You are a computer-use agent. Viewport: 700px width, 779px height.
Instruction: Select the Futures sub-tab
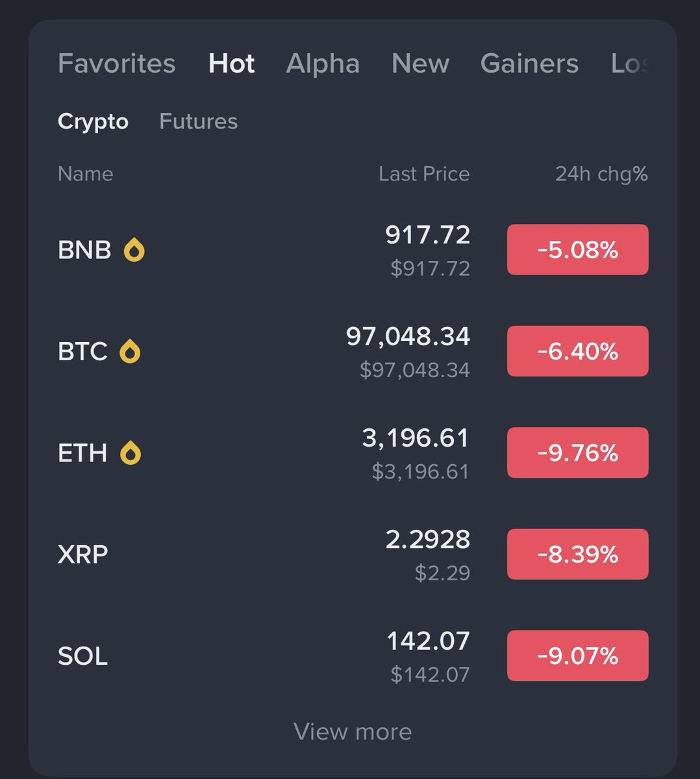[x=198, y=121]
